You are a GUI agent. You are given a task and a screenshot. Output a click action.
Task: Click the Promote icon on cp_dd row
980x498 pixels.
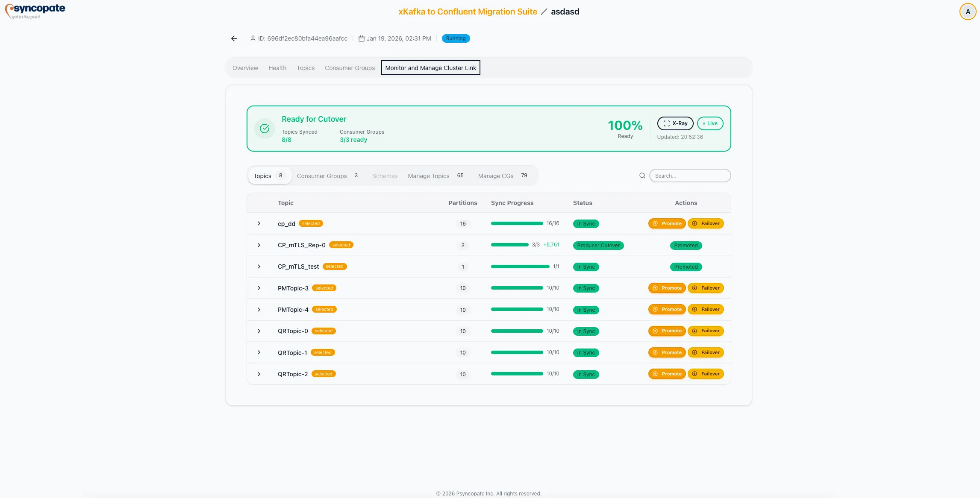pyautogui.click(x=655, y=223)
